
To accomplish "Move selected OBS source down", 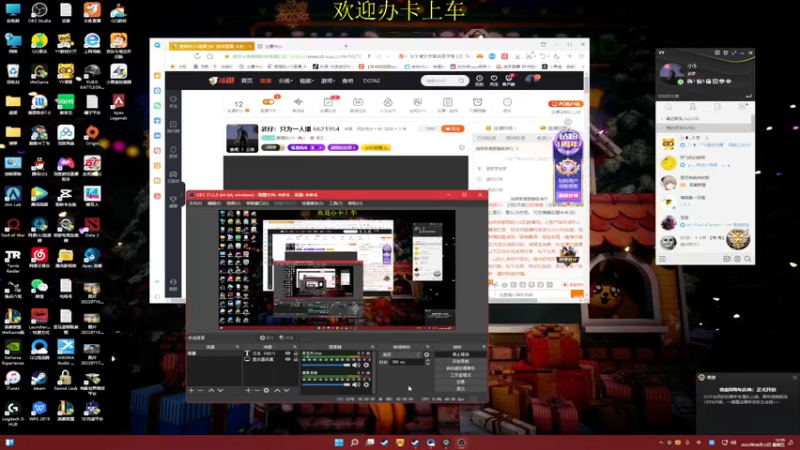I will pos(286,390).
